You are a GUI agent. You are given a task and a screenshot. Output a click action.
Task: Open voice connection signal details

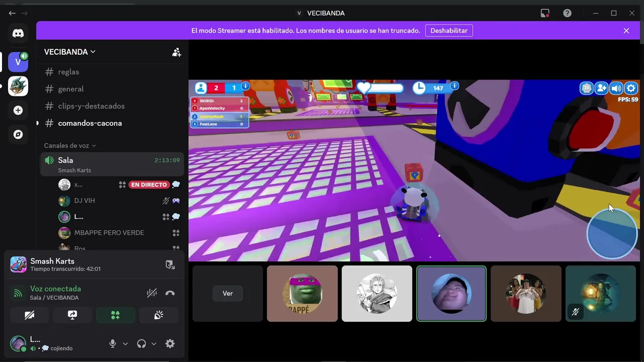18,293
